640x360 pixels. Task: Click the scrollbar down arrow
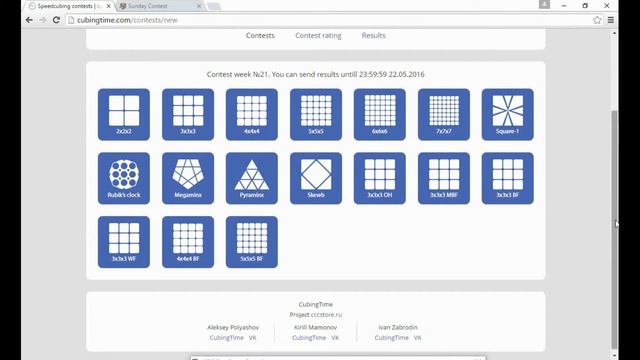coord(614,356)
